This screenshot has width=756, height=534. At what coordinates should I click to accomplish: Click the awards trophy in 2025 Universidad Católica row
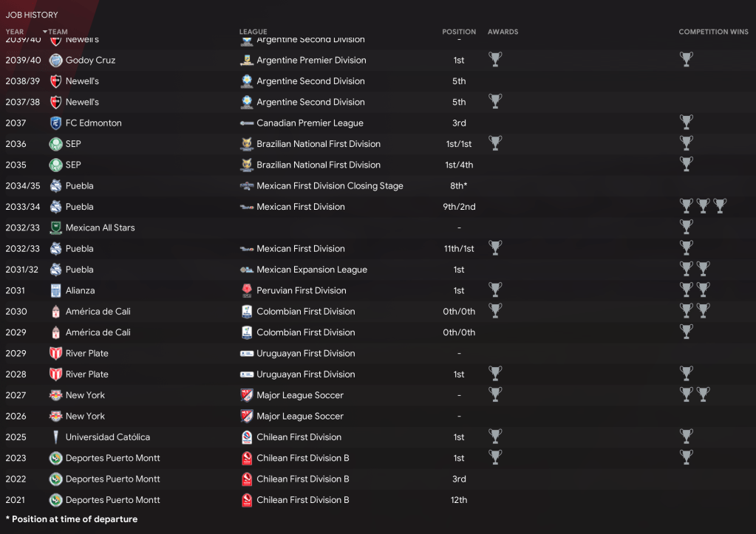(495, 437)
